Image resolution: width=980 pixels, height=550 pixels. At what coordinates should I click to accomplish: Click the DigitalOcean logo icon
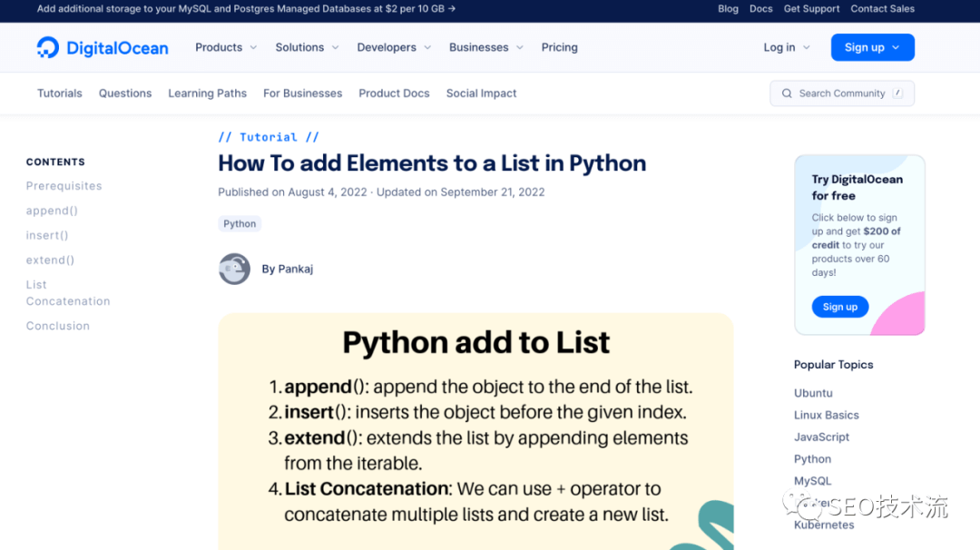[48, 47]
